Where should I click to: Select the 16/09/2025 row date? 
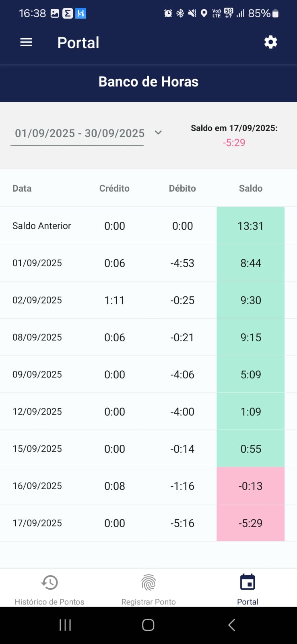click(37, 486)
